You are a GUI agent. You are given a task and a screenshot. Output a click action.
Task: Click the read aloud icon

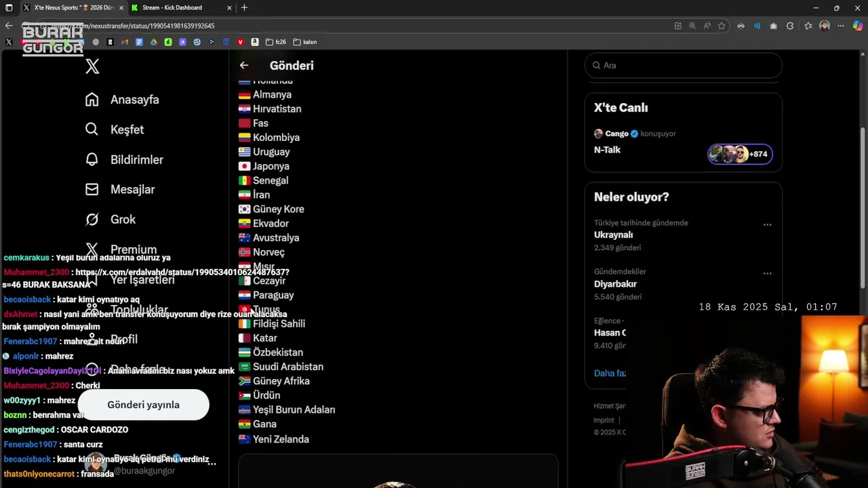pos(707,26)
